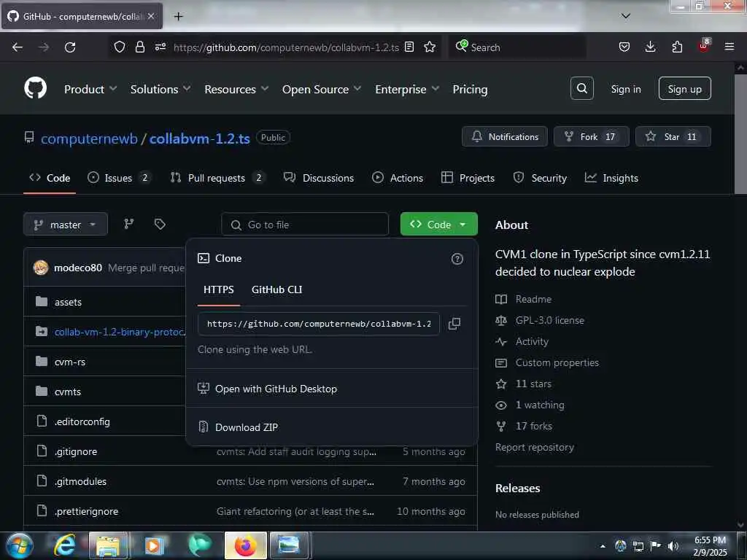Image resolution: width=747 pixels, height=560 pixels.
Task: Click the Firefox Search box
Action: pos(516,47)
